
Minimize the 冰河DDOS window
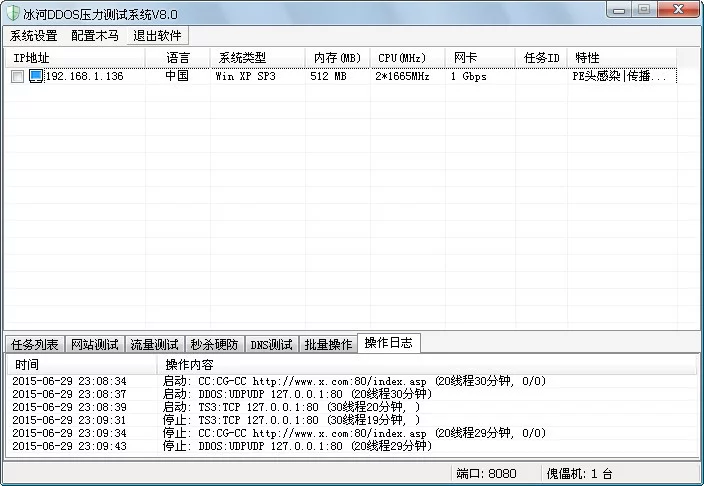(x=619, y=10)
